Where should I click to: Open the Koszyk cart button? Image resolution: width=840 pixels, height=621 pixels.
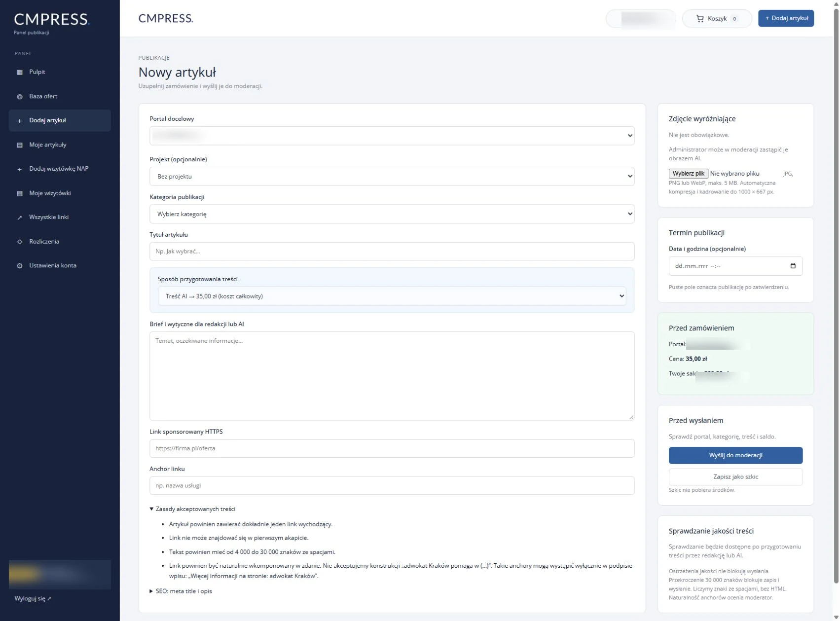pyautogui.click(x=717, y=19)
